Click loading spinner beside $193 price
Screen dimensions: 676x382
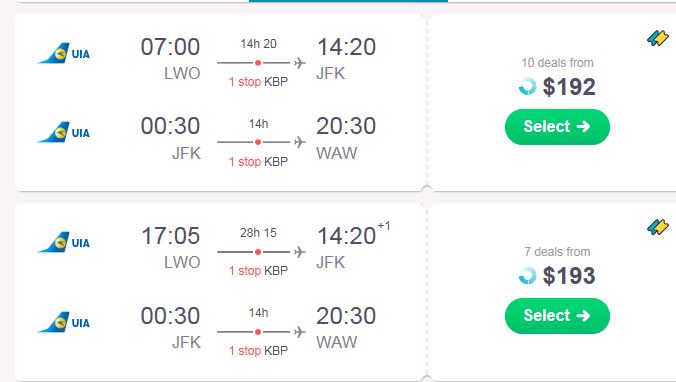point(527,276)
